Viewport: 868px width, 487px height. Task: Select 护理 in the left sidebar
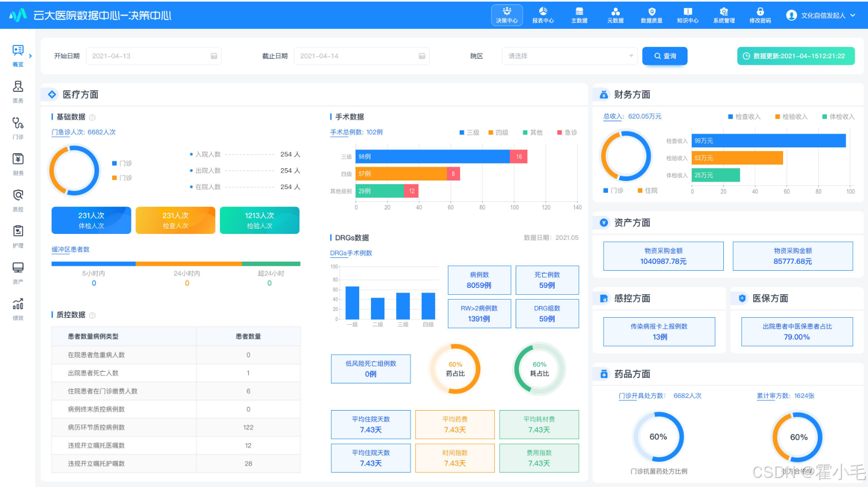pos(18,237)
